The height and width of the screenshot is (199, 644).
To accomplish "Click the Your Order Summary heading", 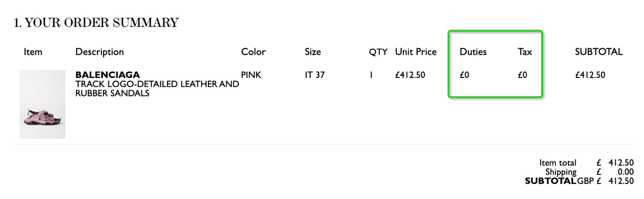I will click(96, 23).
